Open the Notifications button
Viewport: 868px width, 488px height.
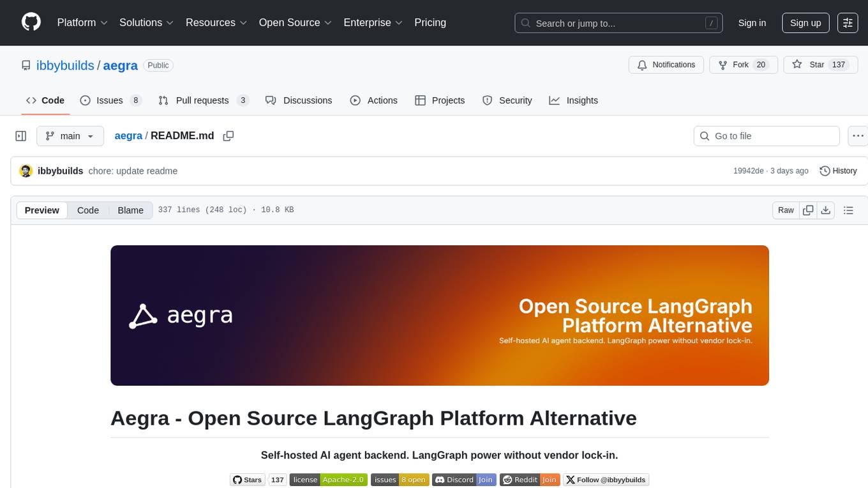(x=666, y=65)
